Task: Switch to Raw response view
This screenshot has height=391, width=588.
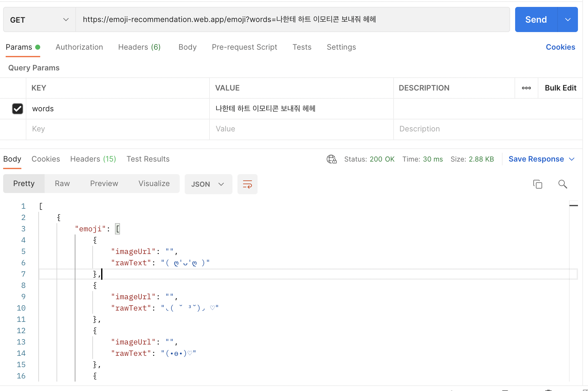Action: tap(62, 184)
